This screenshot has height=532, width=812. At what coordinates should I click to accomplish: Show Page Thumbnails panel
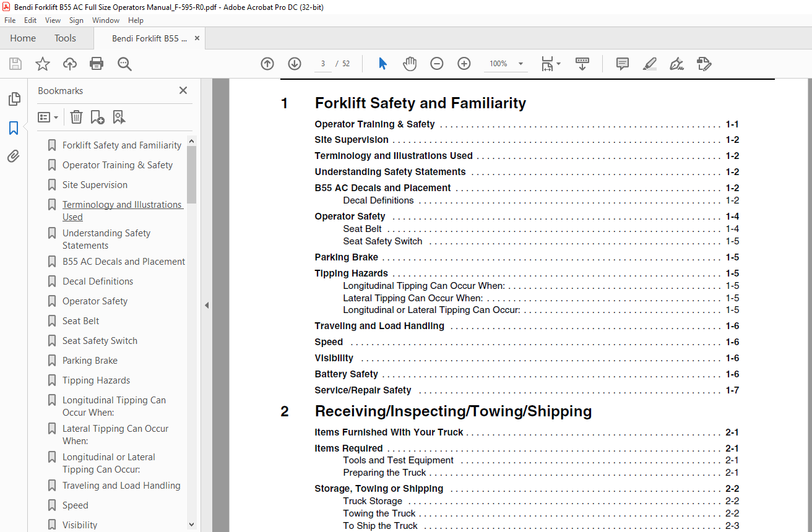pyautogui.click(x=14, y=99)
